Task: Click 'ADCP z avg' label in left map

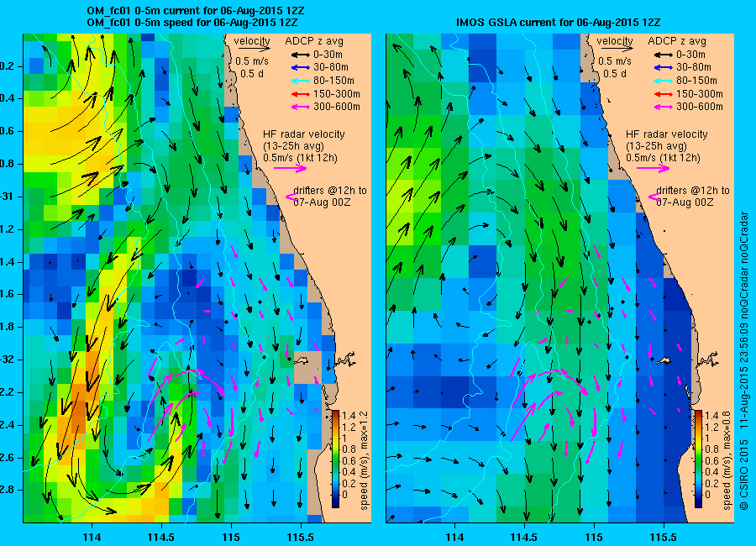Action: point(314,41)
